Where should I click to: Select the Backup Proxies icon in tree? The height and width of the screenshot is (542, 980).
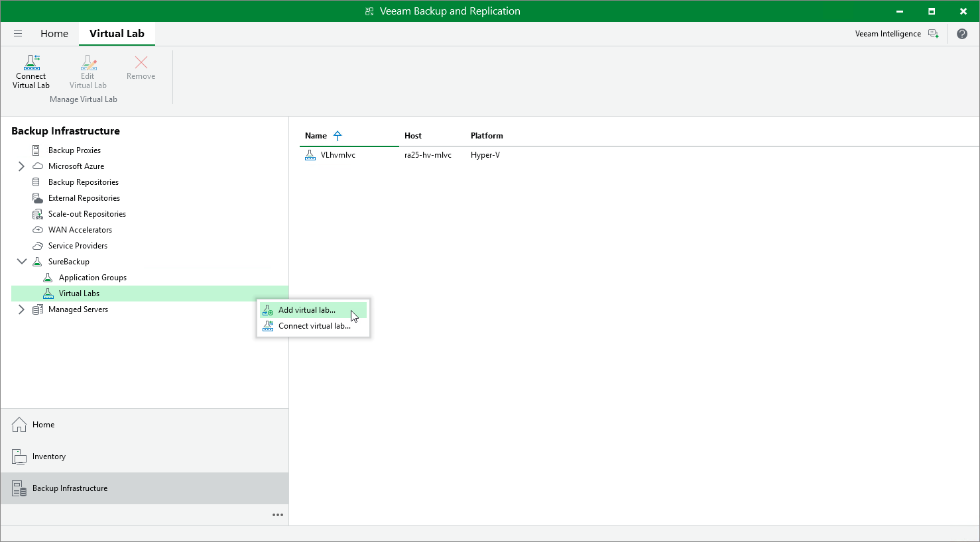36,150
